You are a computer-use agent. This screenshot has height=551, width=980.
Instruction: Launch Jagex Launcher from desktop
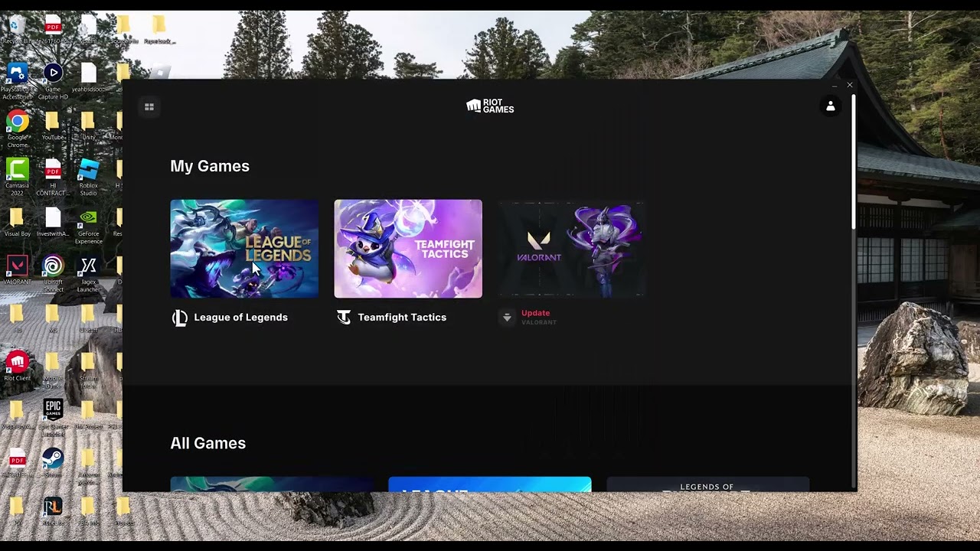click(89, 274)
